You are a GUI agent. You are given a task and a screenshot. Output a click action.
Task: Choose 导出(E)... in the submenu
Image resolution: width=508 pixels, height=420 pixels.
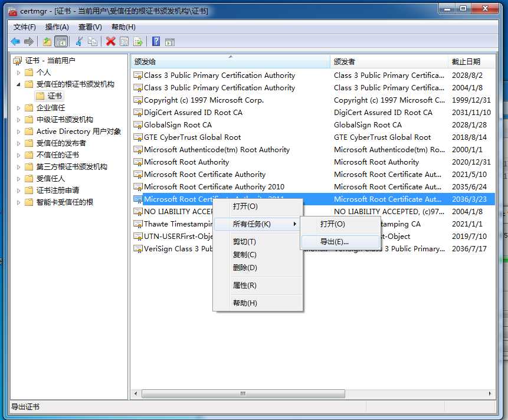pos(340,242)
